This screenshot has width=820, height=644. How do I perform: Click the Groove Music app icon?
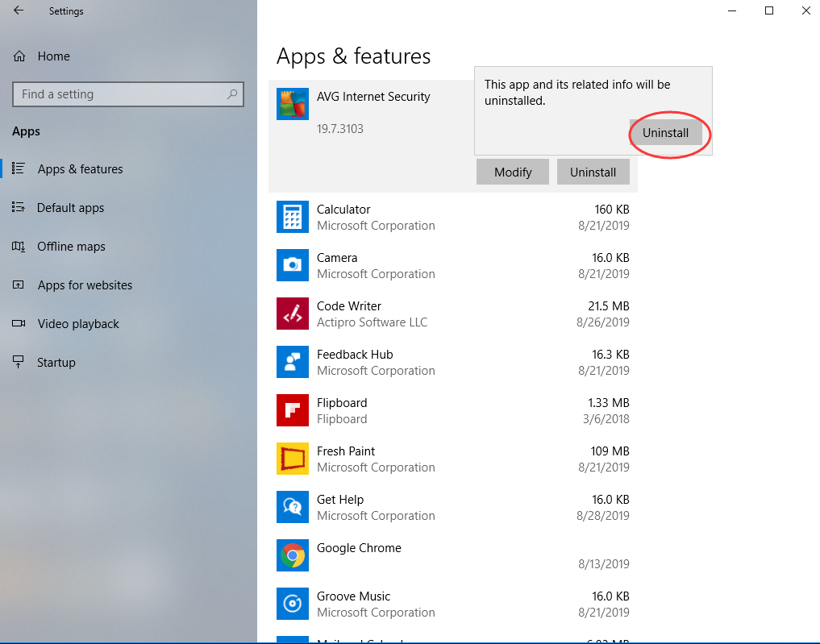(293, 604)
